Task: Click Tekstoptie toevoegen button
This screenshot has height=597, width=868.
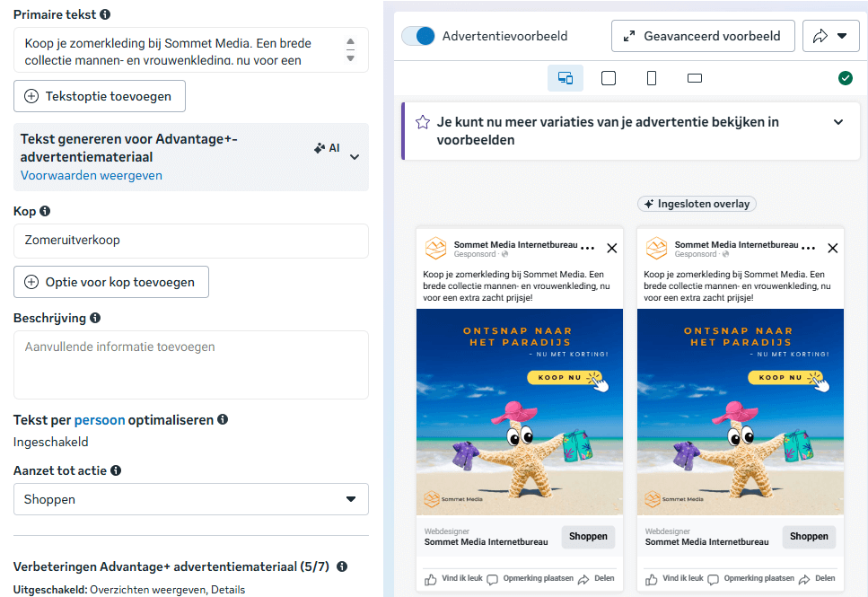Action: 100,96
